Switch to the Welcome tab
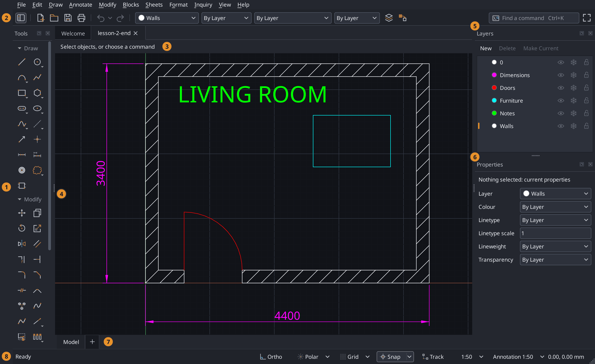 (x=73, y=33)
